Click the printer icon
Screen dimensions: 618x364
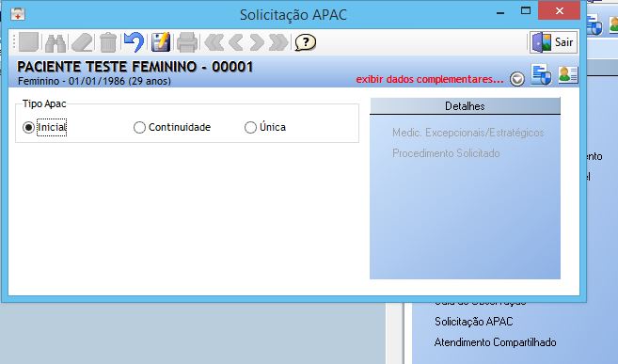[187, 42]
